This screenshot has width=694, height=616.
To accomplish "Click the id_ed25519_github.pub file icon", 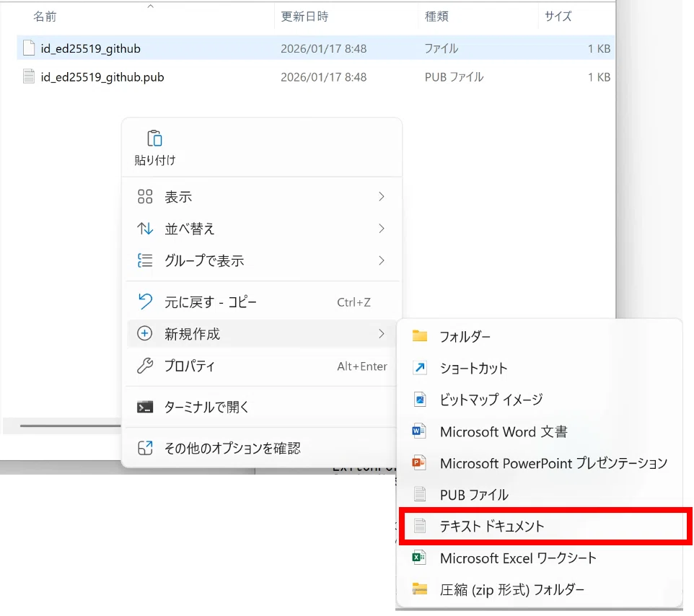I will (x=29, y=76).
